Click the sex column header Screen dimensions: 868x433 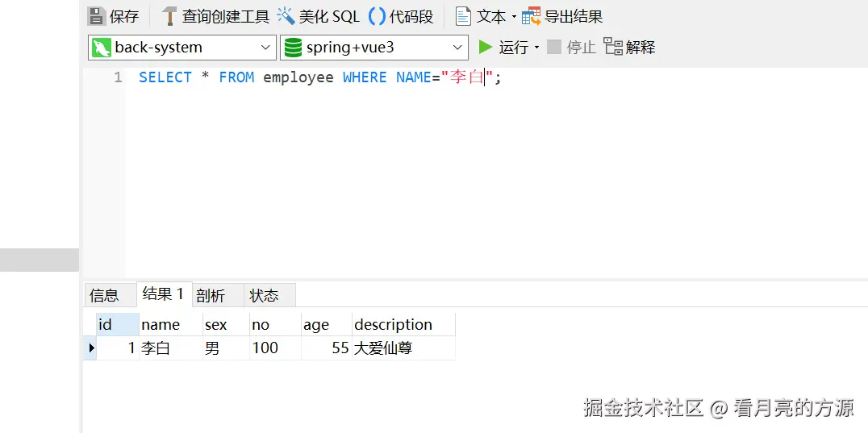pos(226,324)
